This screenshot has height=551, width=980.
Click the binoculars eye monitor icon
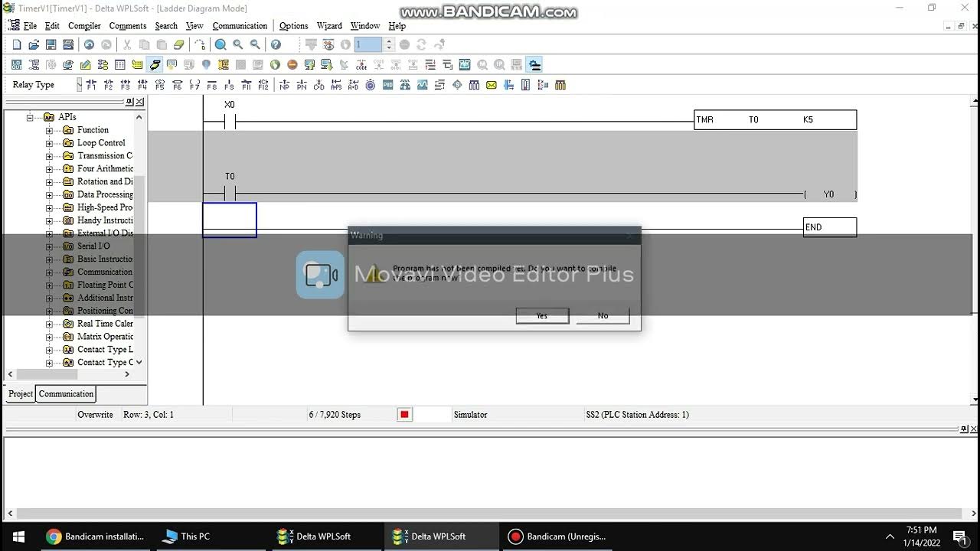tap(328, 45)
